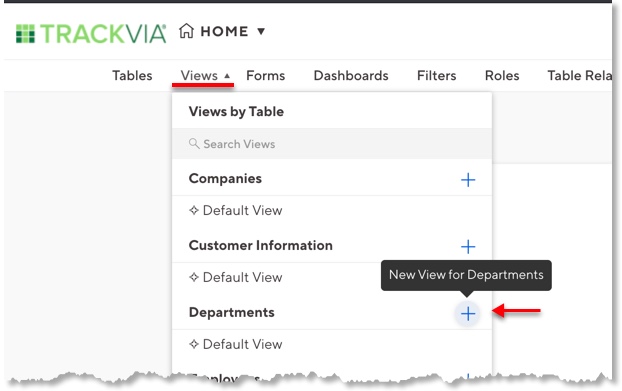Click diamond icon of Companies Default View
622x391 pixels.
pos(194,210)
